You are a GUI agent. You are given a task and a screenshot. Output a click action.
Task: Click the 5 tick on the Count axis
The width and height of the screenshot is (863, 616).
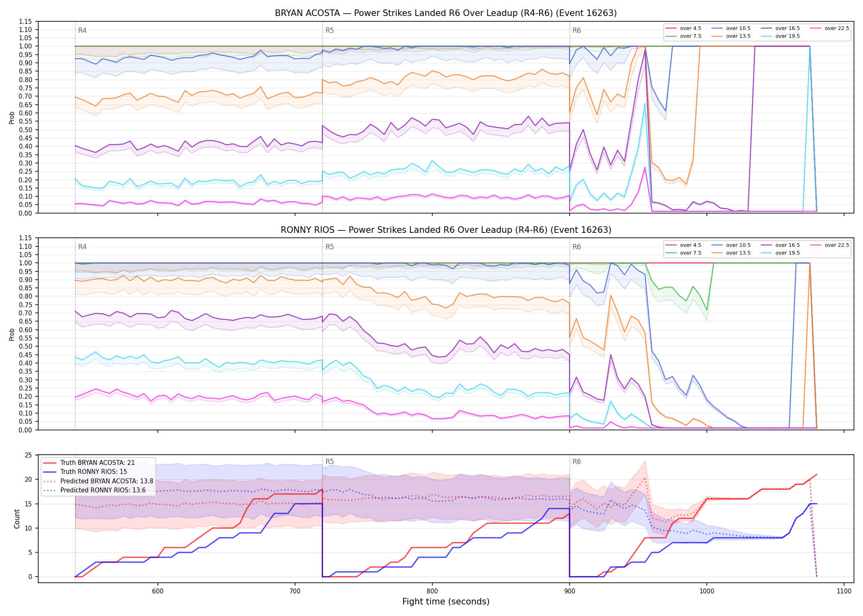coord(30,552)
